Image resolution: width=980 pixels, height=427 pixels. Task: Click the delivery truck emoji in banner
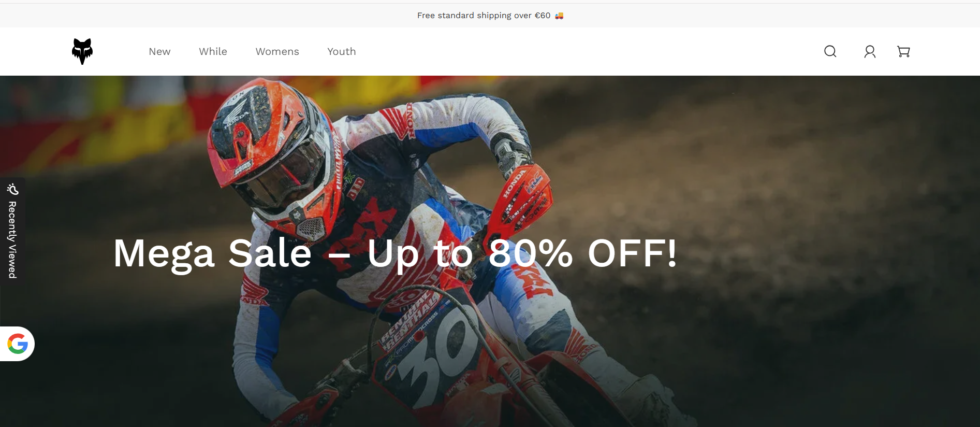pyautogui.click(x=559, y=16)
